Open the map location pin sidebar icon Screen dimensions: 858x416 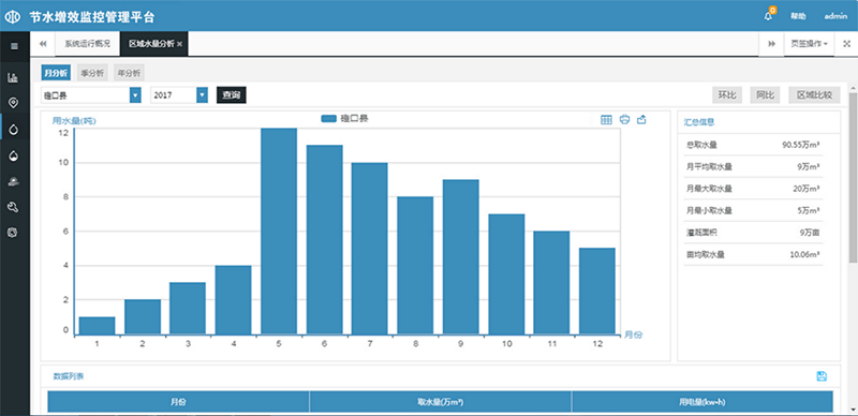pyautogui.click(x=13, y=103)
